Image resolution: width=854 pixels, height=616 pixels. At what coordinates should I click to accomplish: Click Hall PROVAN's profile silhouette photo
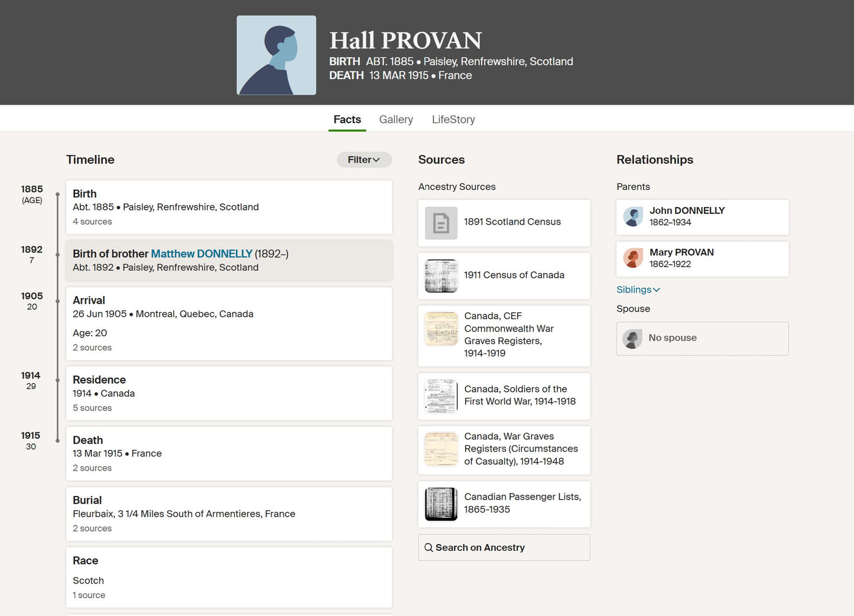tap(276, 55)
